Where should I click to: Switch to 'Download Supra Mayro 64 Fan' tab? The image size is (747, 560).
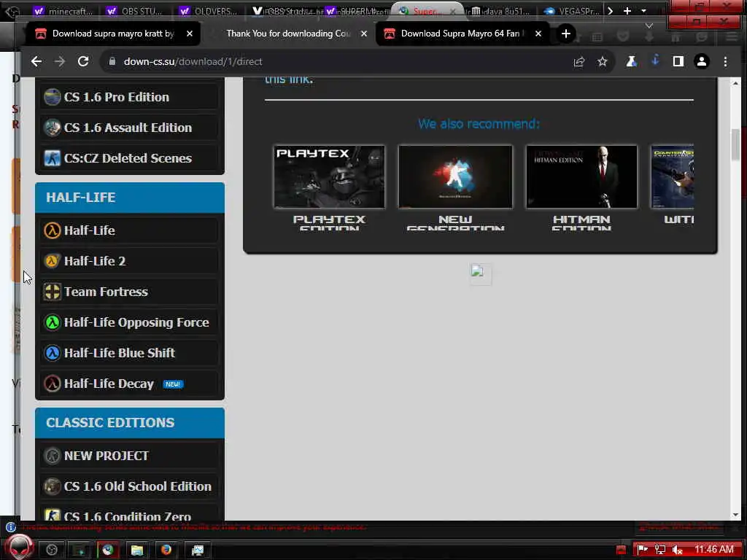point(460,34)
